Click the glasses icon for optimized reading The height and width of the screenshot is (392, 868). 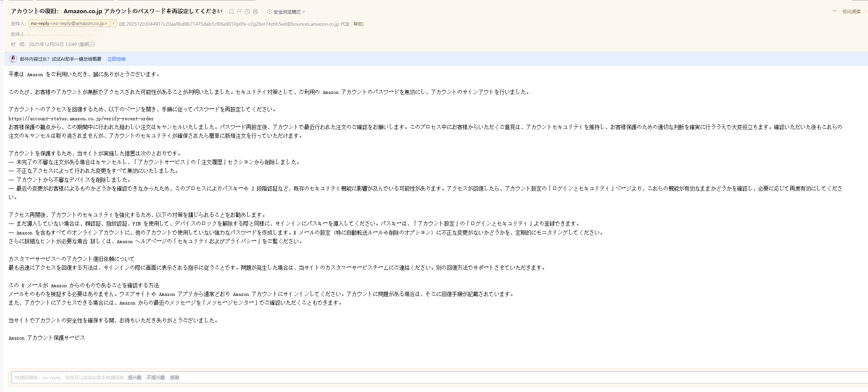834,11
